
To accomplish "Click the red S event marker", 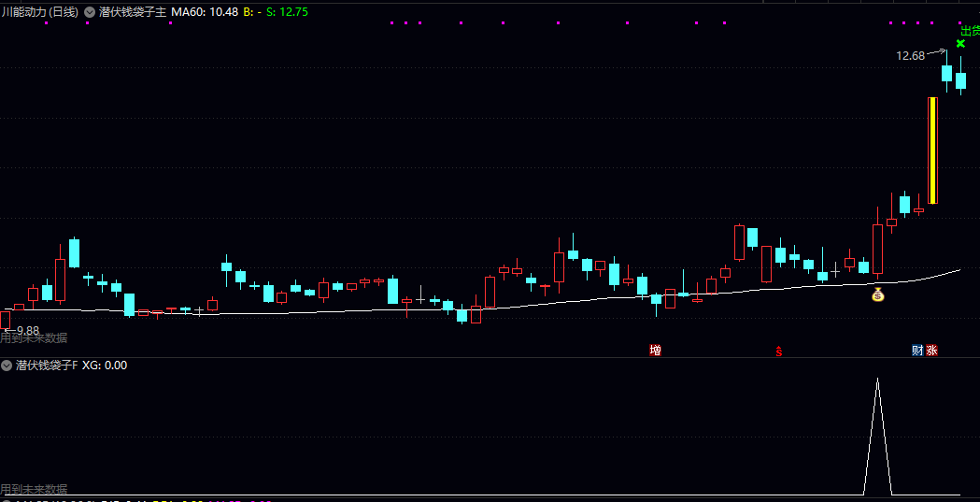I will pos(779,351).
